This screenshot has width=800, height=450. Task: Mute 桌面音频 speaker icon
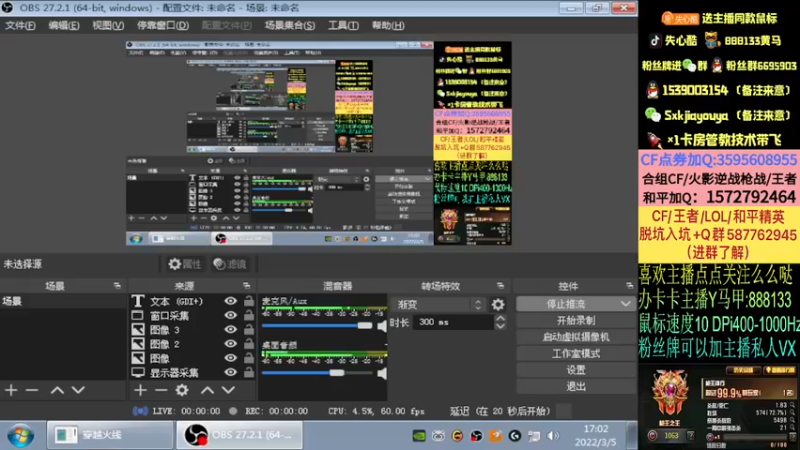382,373
